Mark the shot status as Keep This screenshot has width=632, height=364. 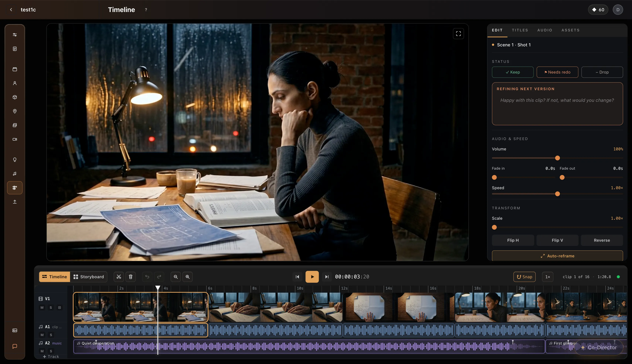(x=512, y=72)
